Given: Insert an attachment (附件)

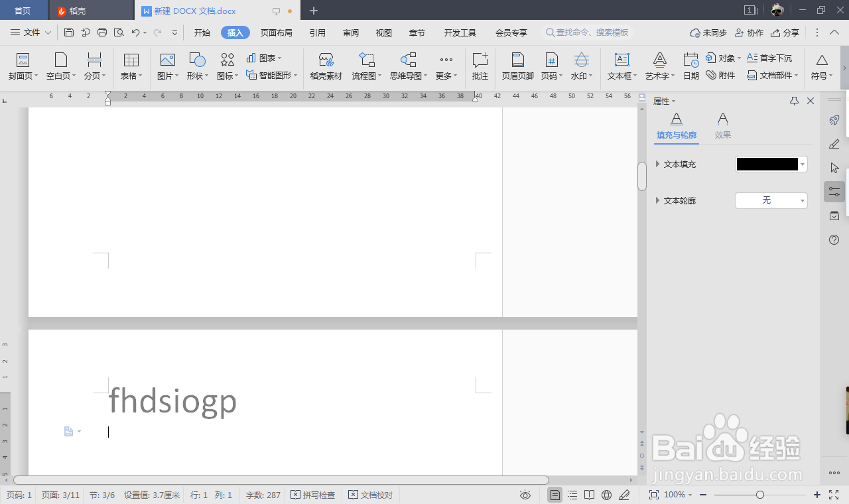Looking at the screenshot, I should point(721,76).
